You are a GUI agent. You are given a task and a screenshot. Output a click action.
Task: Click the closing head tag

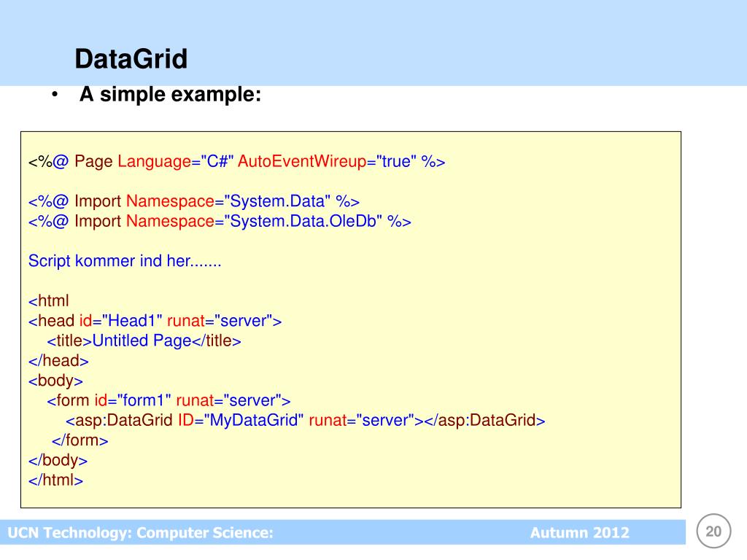click(x=58, y=361)
